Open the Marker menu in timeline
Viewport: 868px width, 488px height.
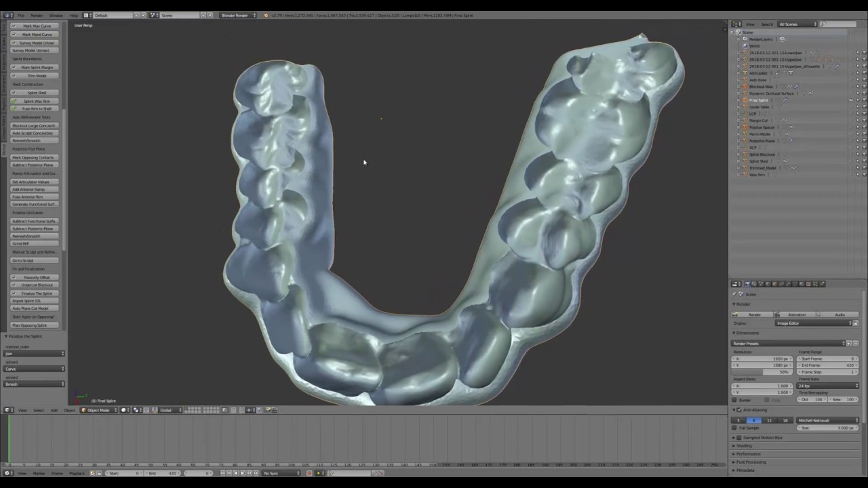39,473
